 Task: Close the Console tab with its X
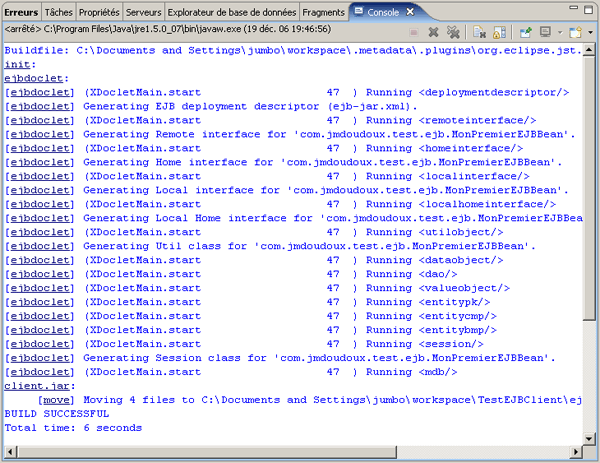[408, 12]
